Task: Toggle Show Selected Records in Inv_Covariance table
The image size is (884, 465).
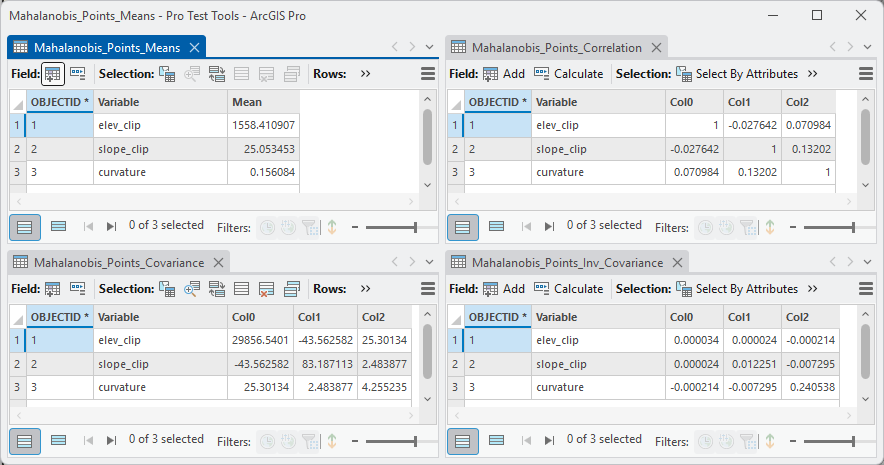Action: (497, 441)
